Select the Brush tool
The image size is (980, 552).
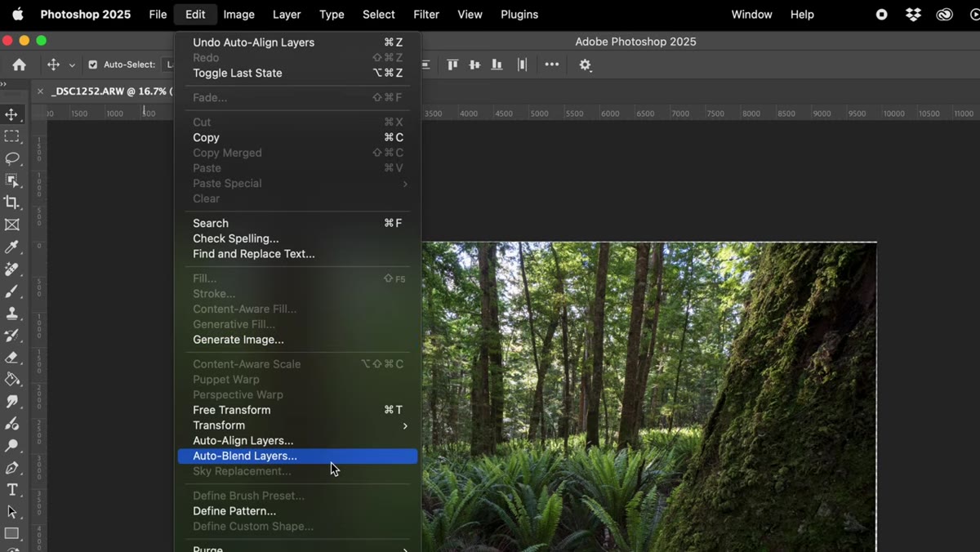coord(11,291)
